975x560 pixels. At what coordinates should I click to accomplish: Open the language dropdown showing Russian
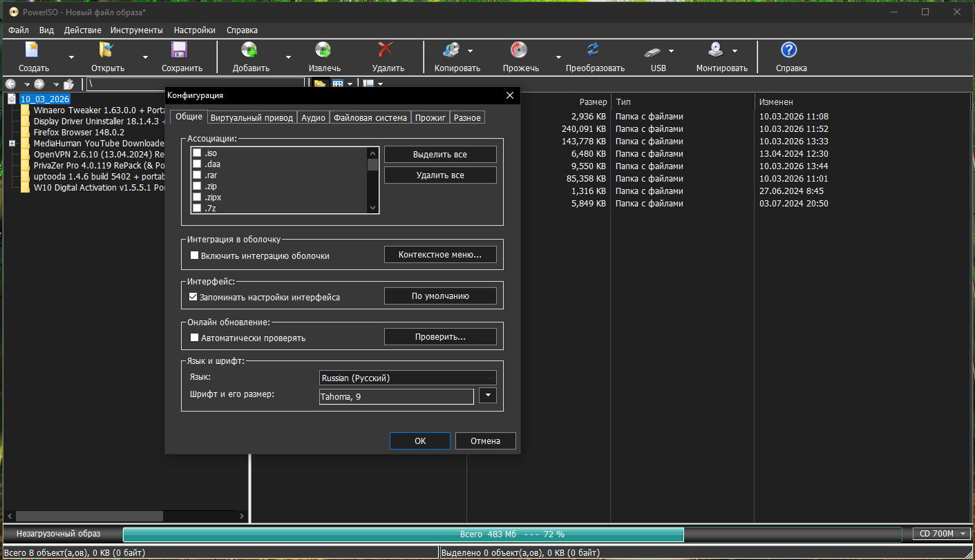point(408,378)
